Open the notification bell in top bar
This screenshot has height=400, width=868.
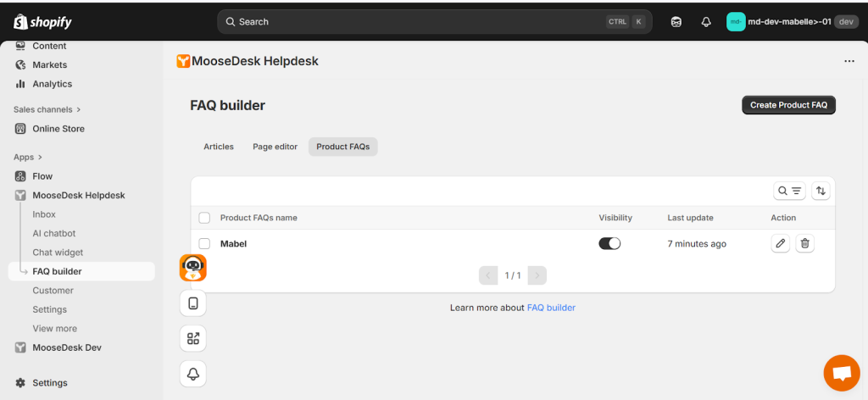(x=706, y=22)
